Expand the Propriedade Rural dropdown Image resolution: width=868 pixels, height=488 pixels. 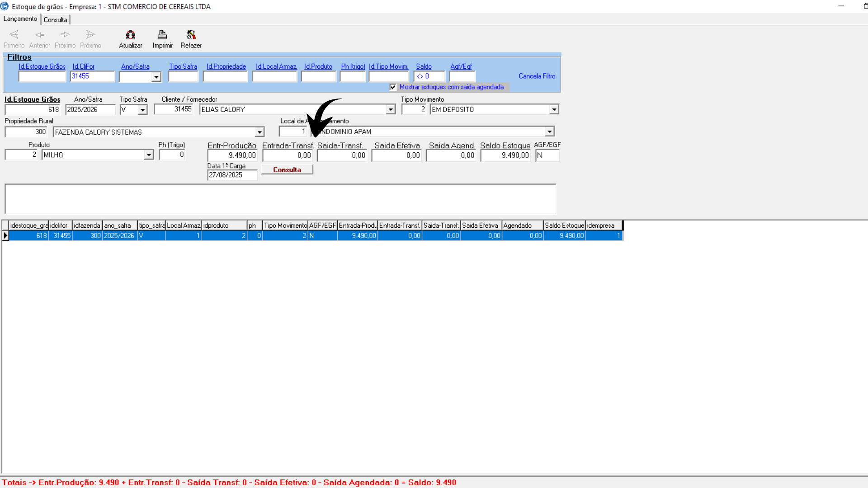tap(259, 132)
